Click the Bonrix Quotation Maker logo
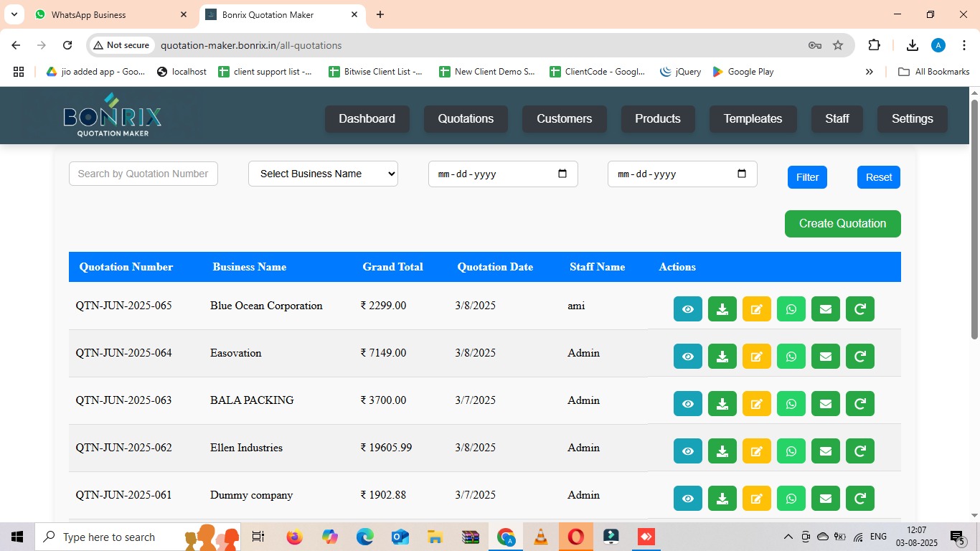 pyautogui.click(x=113, y=116)
